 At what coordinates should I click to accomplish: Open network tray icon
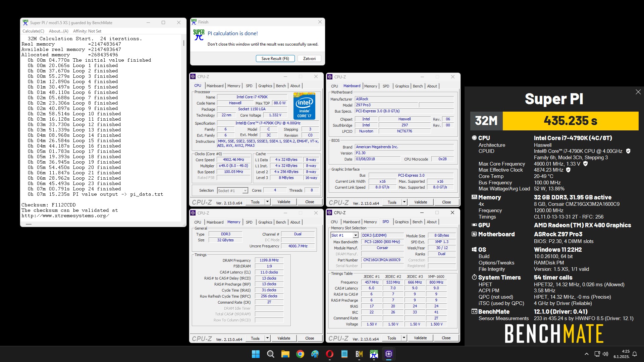(x=597, y=354)
